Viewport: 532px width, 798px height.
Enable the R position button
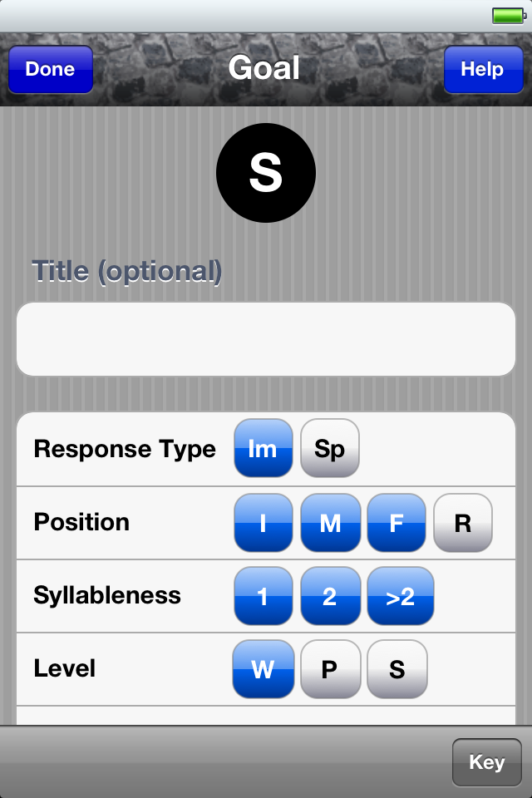click(x=463, y=523)
